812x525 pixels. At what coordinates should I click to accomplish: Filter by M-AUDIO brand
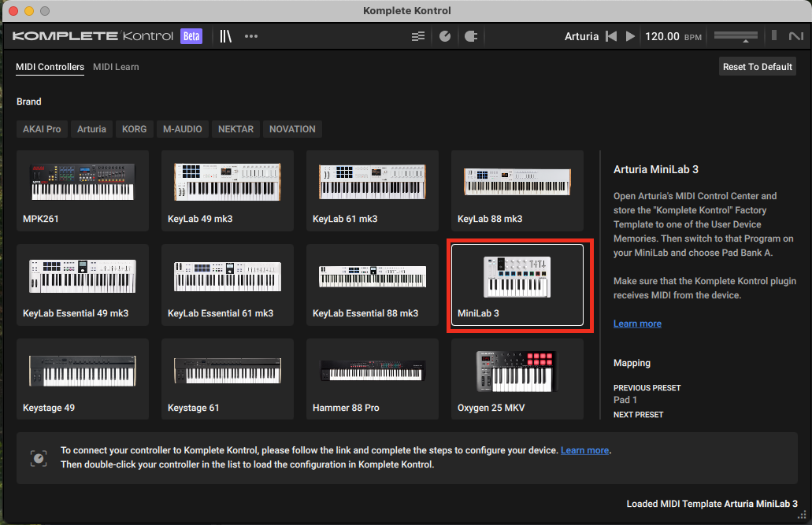pos(182,129)
